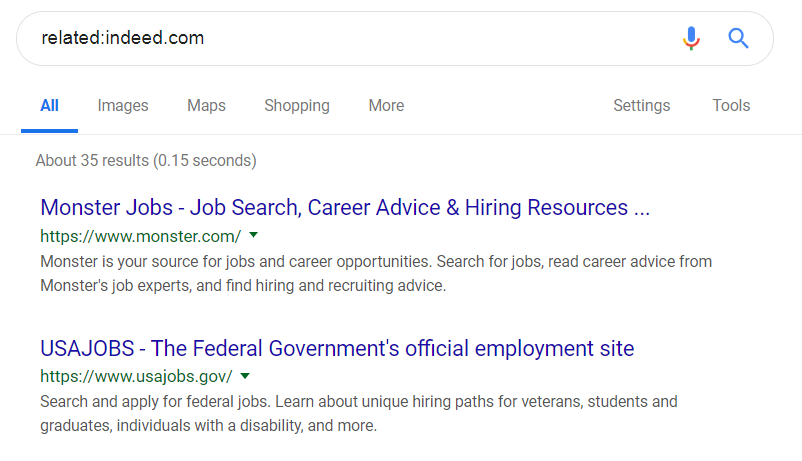The width and height of the screenshot is (802, 461).
Task: Open the More search categories menu
Action: pos(386,105)
